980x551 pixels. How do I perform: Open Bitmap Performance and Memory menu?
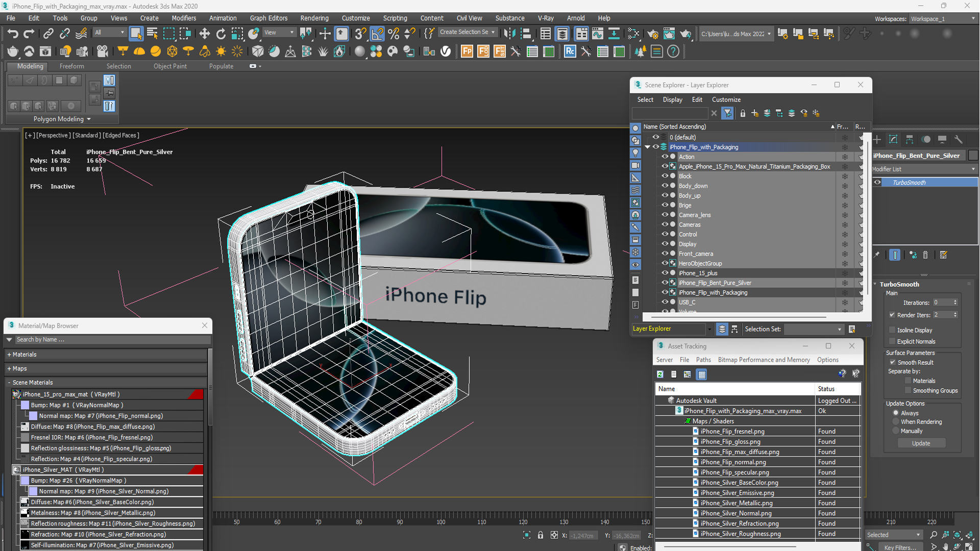coord(764,360)
